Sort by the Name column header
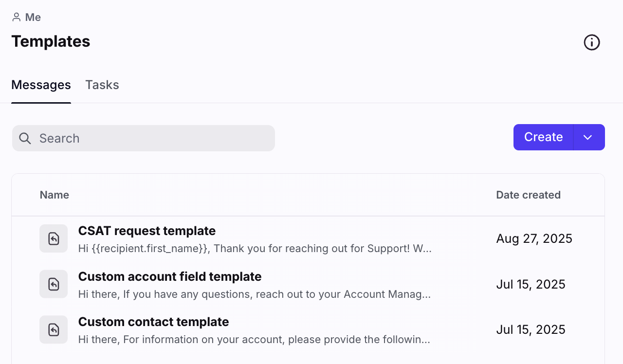The height and width of the screenshot is (364, 623). [x=55, y=195]
